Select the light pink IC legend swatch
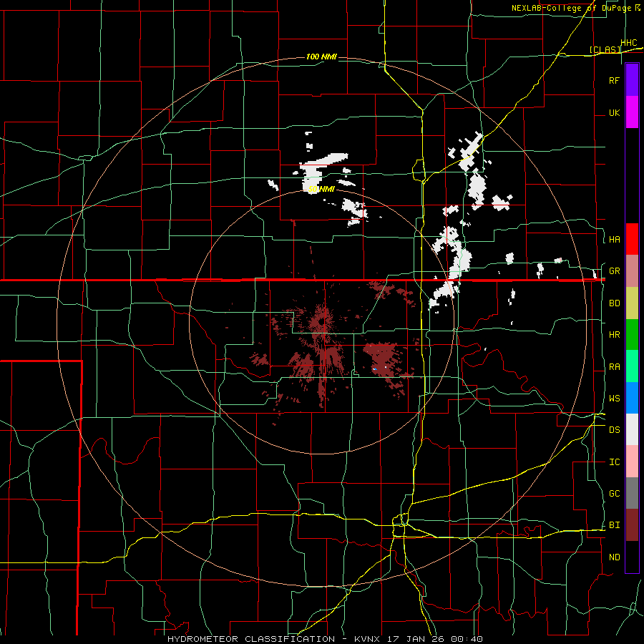Image resolution: width=644 pixels, height=644 pixels. [632, 462]
